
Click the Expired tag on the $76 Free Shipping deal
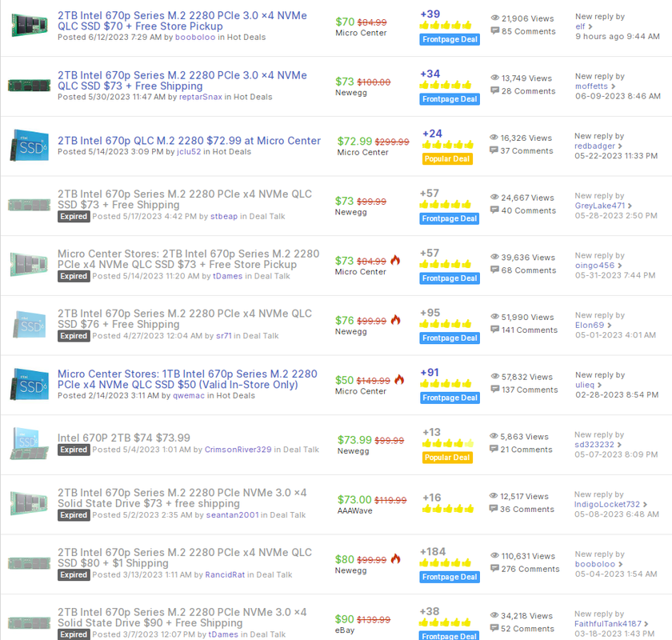click(74, 336)
